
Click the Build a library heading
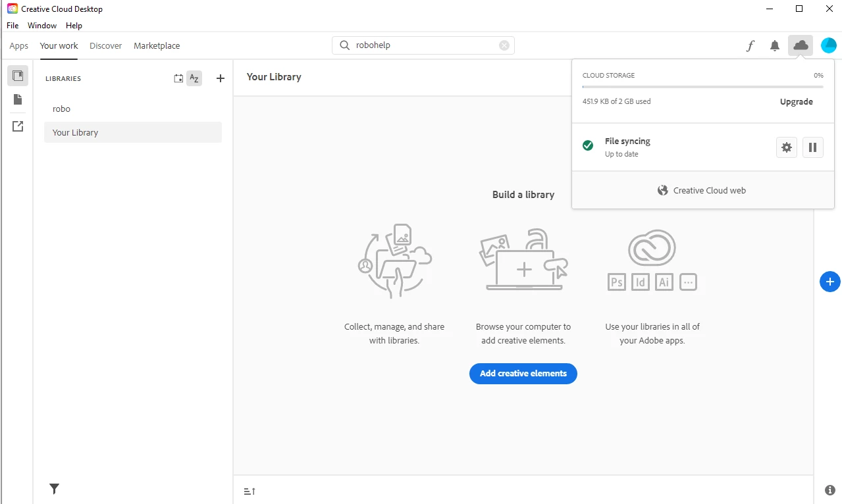pos(523,195)
